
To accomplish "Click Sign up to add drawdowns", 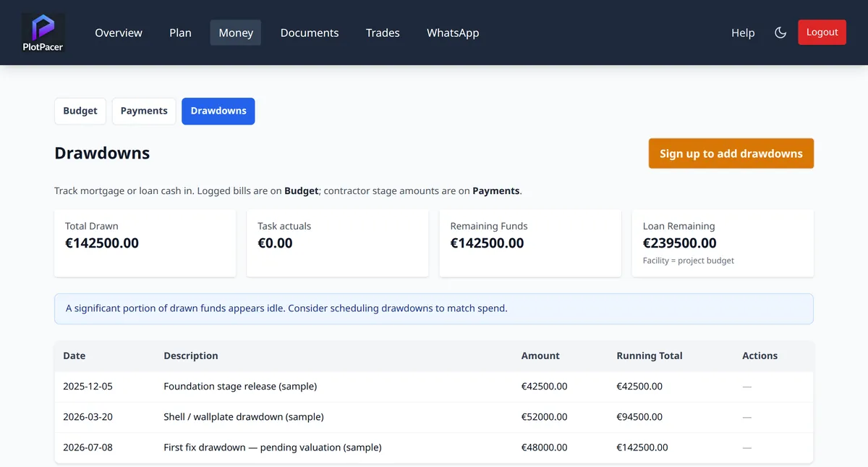I will (x=731, y=153).
